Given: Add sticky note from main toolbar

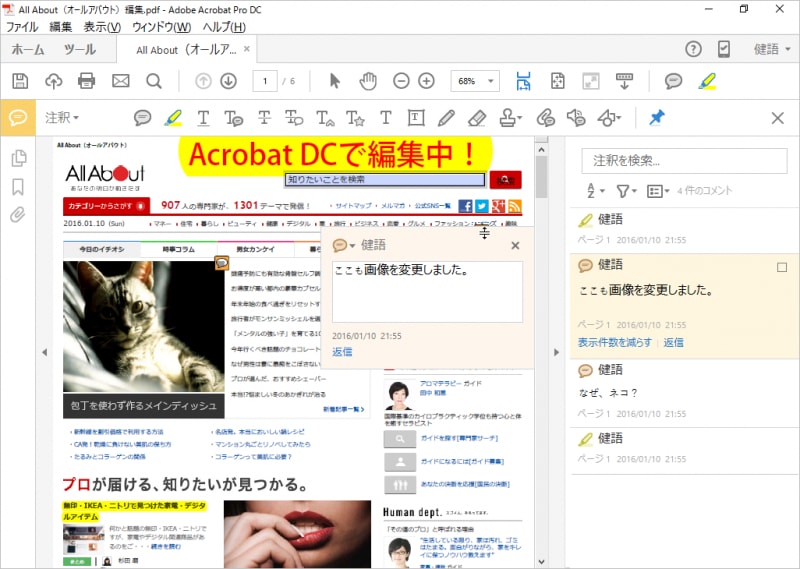Looking at the screenshot, I should tap(673, 81).
